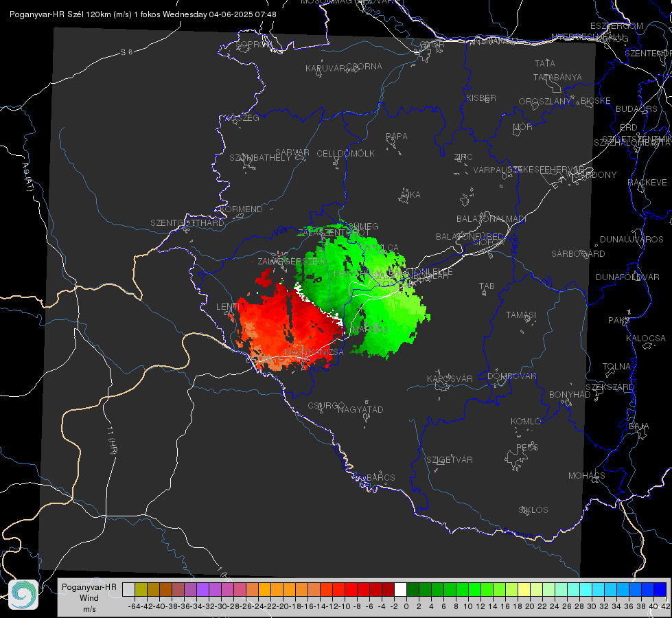The height and width of the screenshot is (618, 672).
Task: Click the SZENTGOTTHÁRD town label
Action: point(187,223)
